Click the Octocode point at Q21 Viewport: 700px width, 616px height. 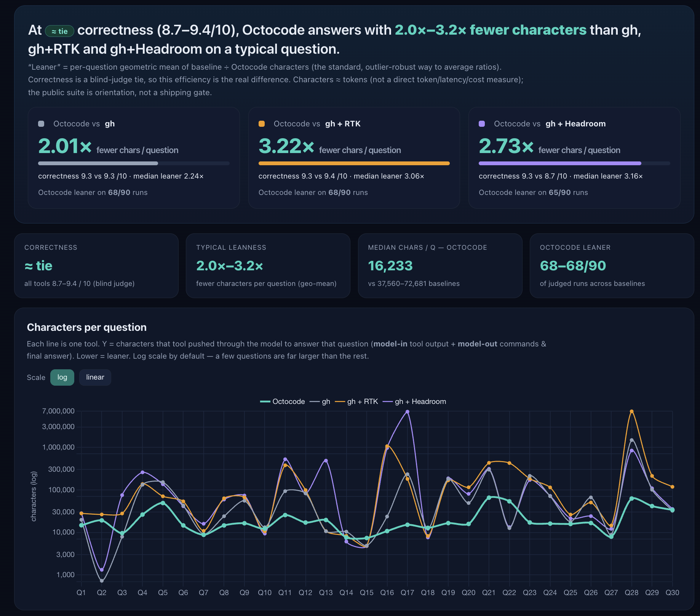[489, 498]
